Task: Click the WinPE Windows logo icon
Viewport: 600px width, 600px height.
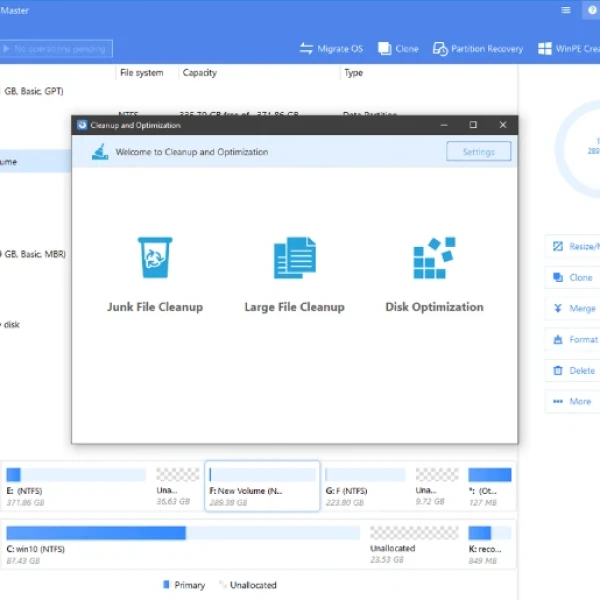Action: click(x=545, y=49)
